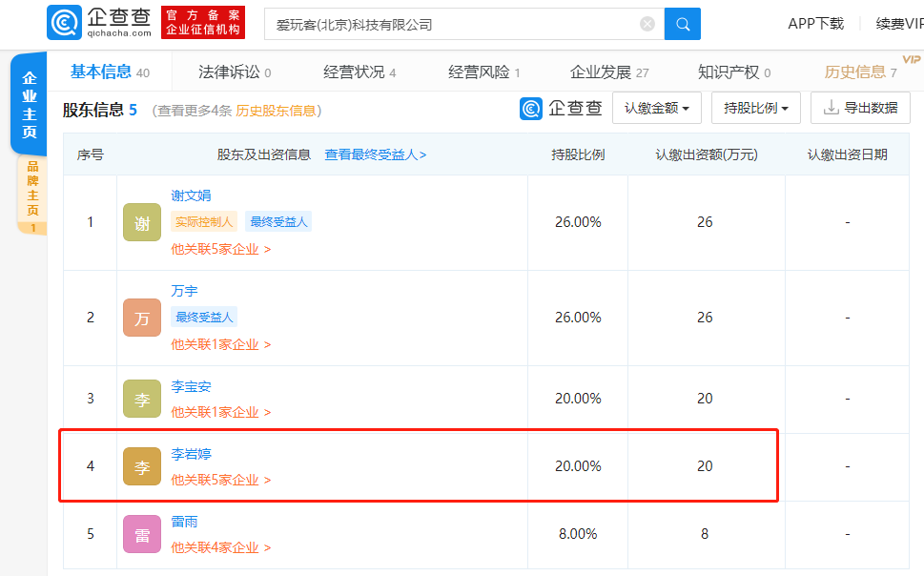Click the 最终受益人 tag for 万宇
The width and height of the screenshot is (924, 576).
(204, 318)
